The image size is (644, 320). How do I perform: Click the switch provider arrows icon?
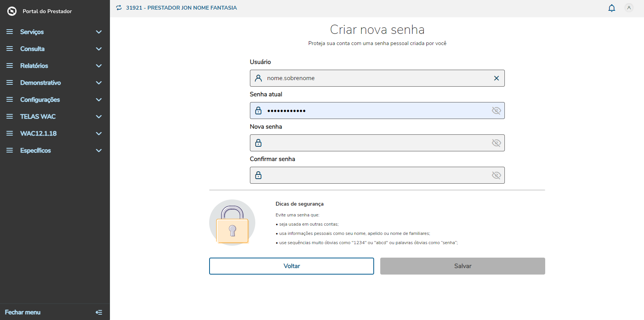click(x=119, y=8)
